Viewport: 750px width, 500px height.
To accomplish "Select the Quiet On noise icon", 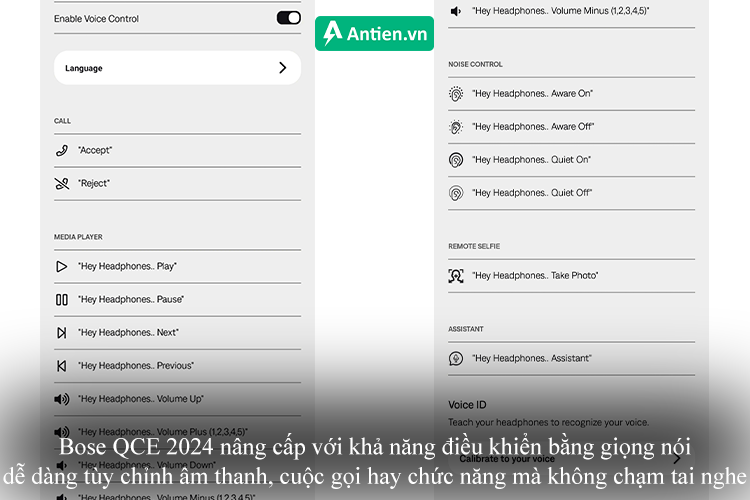I will pos(456,160).
